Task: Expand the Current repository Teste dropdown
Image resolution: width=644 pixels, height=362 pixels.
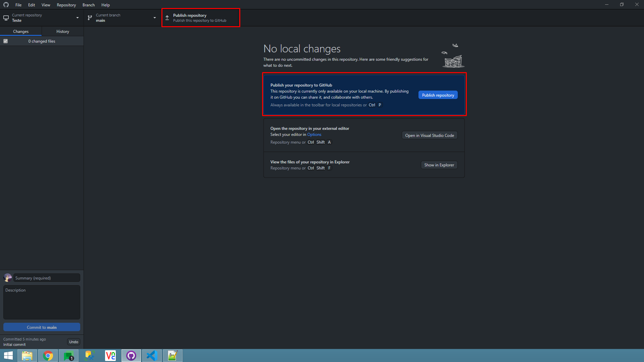Action: (x=42, y=18)
